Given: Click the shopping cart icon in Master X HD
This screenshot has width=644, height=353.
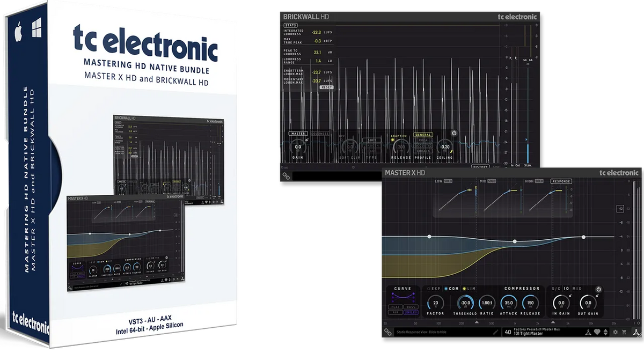Looking at the screenshot, I should (624, 332).
